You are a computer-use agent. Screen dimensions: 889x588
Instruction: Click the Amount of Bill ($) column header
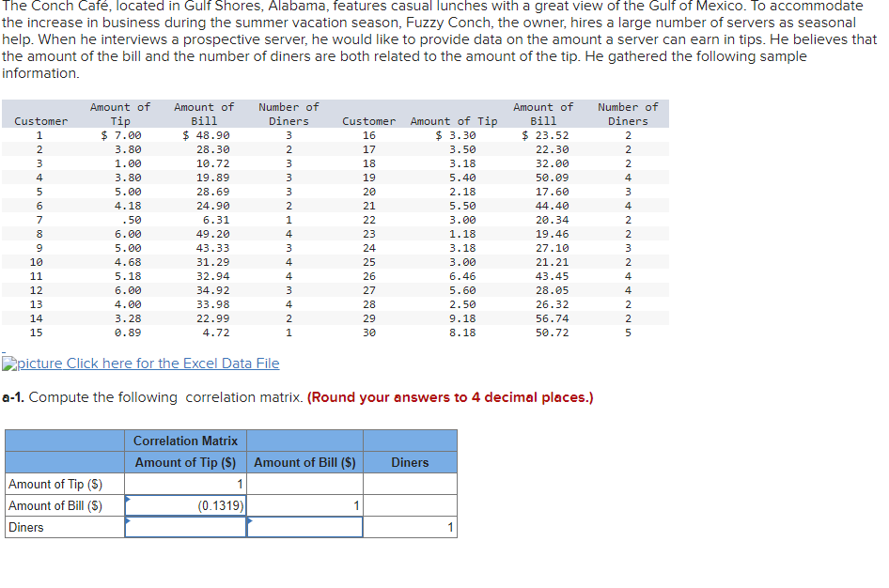pos(304,462)
